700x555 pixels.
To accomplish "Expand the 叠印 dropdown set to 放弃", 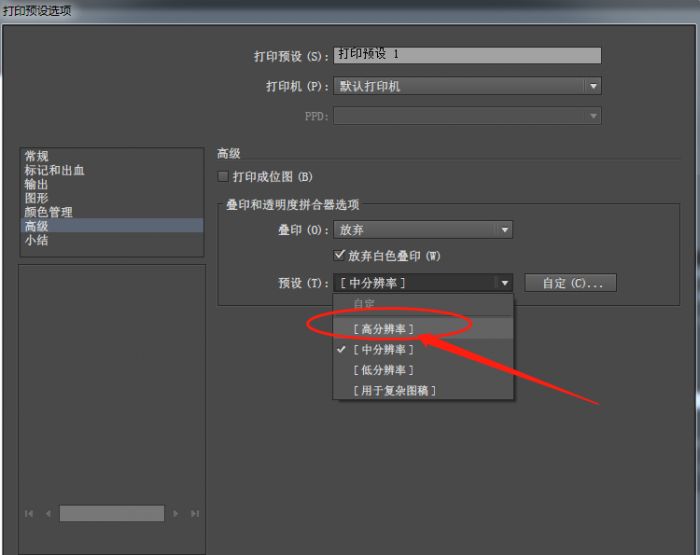I will tap(505, 230).
